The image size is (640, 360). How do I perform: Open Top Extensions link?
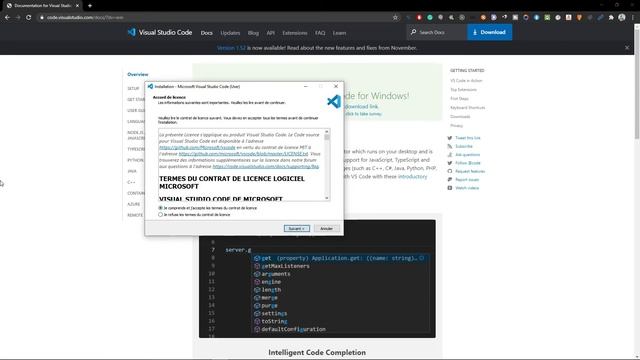[463, 90]
